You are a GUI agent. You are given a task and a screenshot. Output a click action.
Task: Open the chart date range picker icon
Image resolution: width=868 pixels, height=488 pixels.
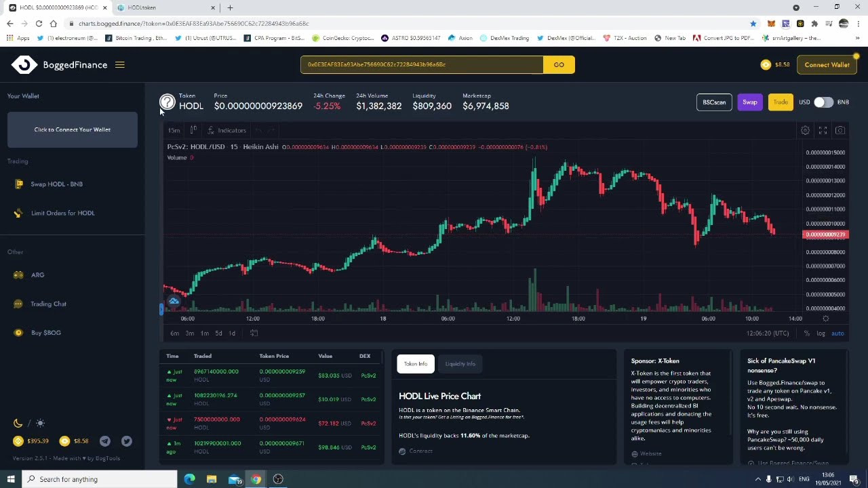click(x=254, y=333)
